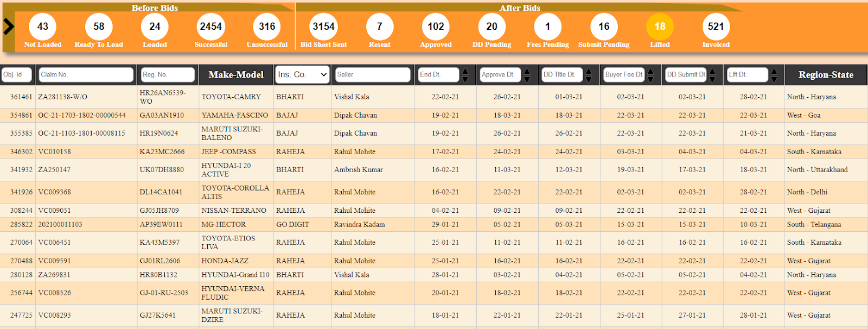
Task: Sort Approve Dt. descending with down arrow
Action: [527, 79]
